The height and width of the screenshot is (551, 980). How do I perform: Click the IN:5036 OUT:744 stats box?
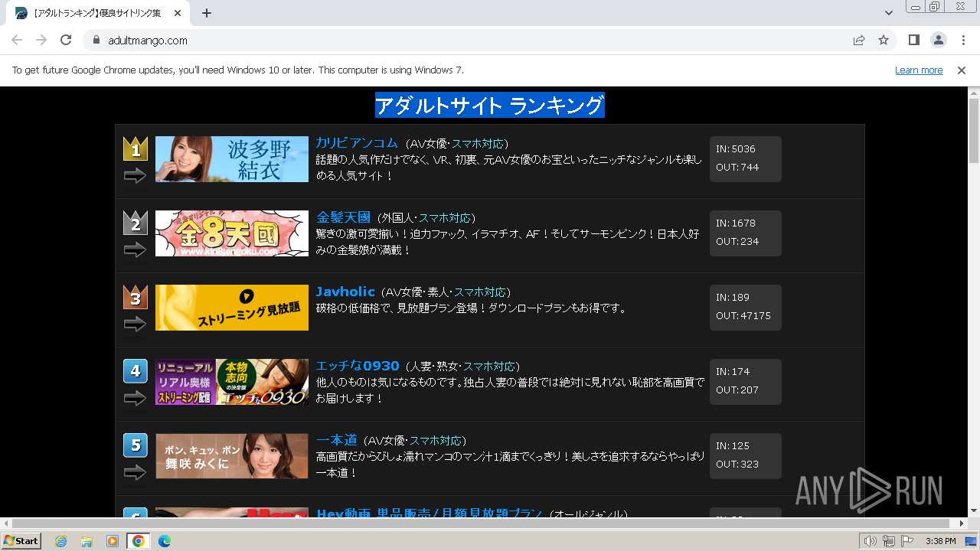(745, 158)
